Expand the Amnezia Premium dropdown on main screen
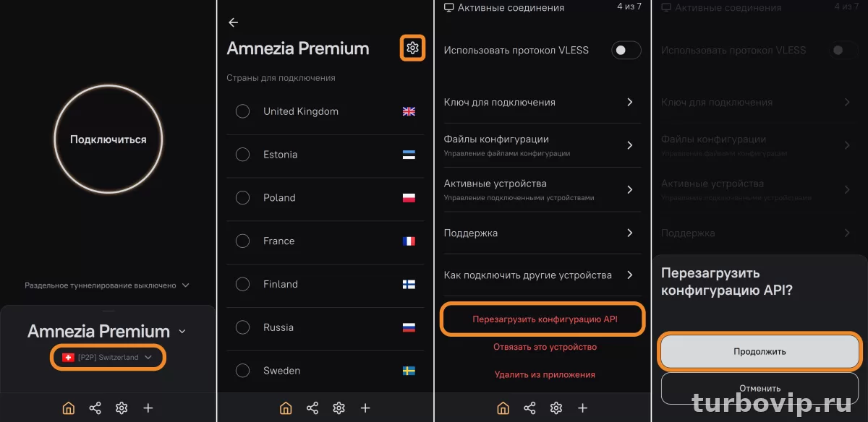Image resolution: width=868 pixels, height=422 pixels. [x=184, y=331]
